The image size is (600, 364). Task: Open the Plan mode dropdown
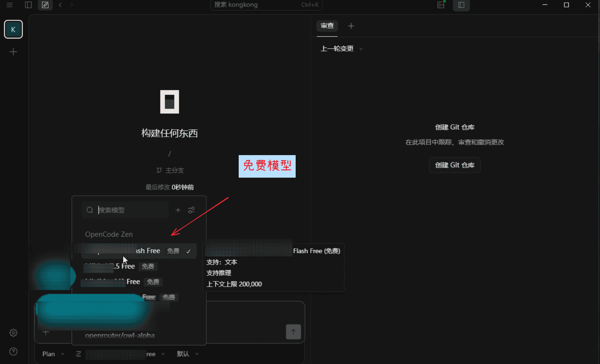(x=53, y=354)
